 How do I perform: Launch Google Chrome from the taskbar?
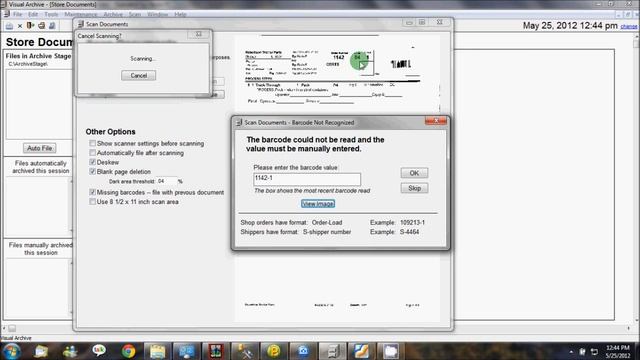(128, 351)
